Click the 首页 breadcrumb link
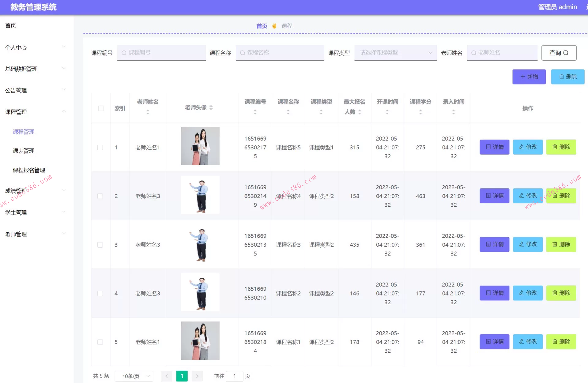The height and width of the screenshot is (383, 588). [x=262, y=26]
